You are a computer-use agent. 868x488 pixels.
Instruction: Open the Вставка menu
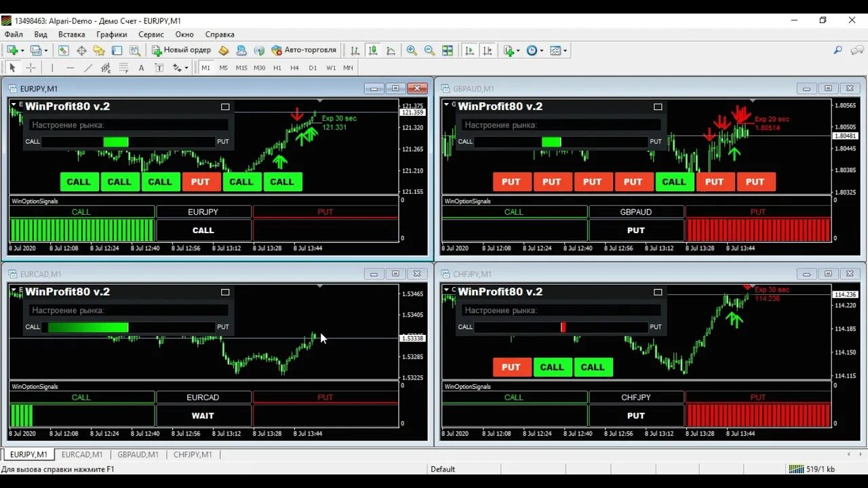coord(72,35)
